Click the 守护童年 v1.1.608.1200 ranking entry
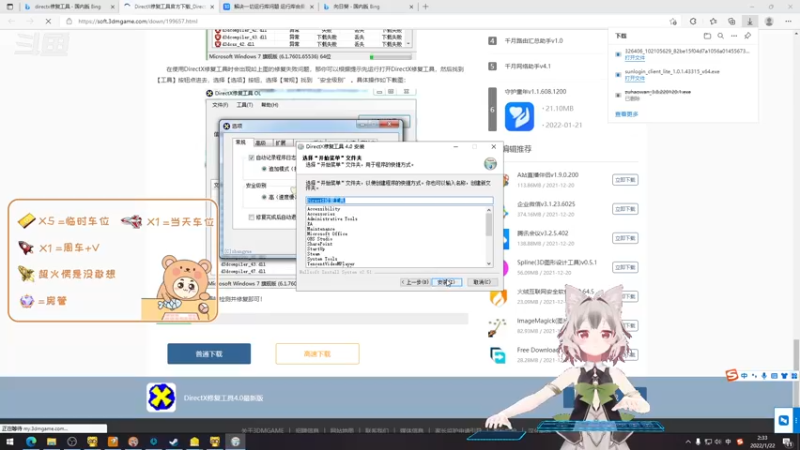Screen dimensions: 800x450 coord(535,92)
